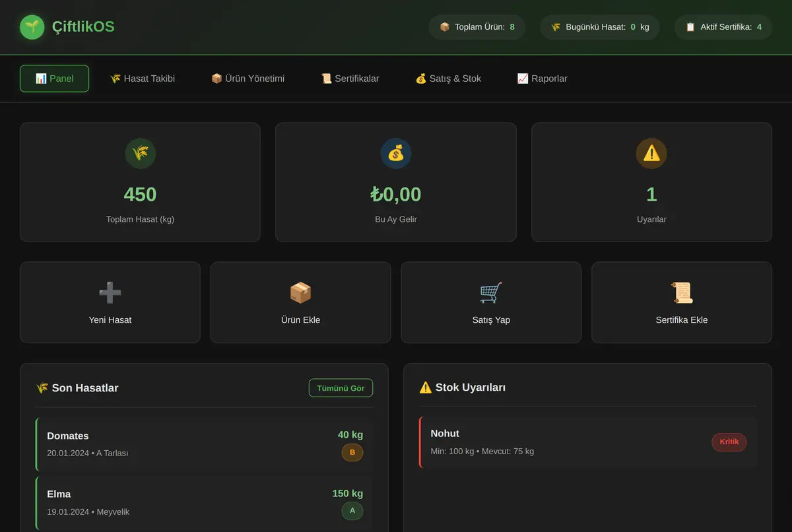Switch to the Raporlar tab
Viewport: 792px width, 532px height.
coord(543,79)
